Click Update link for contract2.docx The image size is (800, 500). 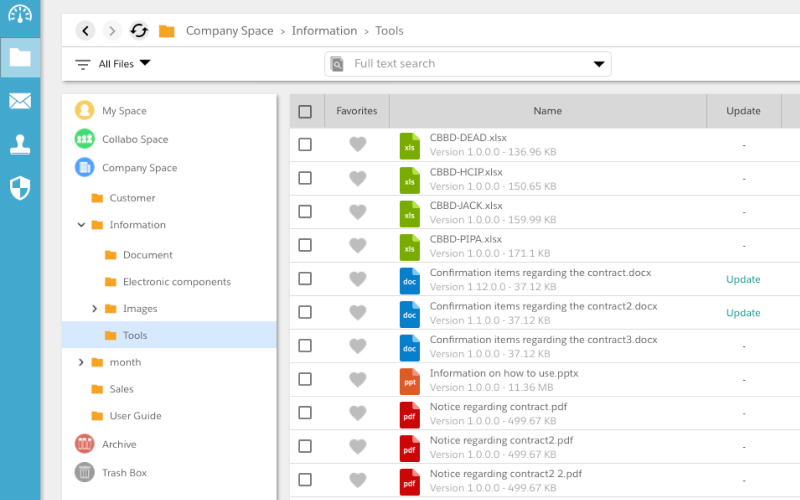(x=743, y=313)
